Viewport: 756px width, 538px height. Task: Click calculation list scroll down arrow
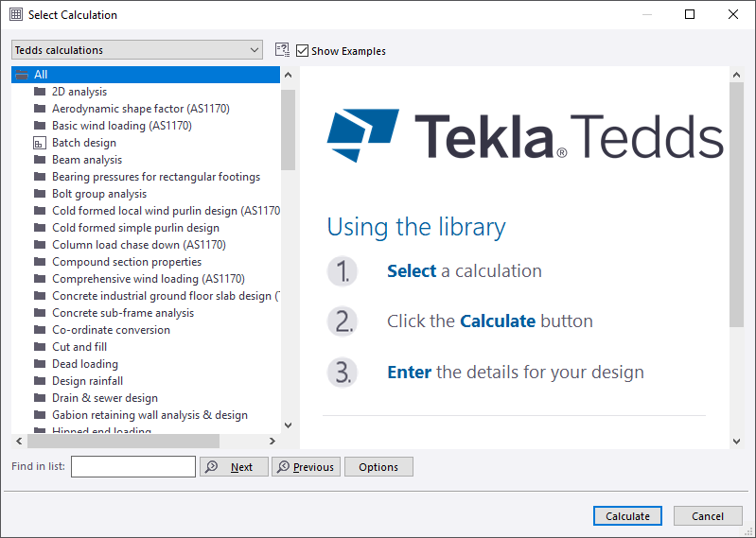[288, 425]
